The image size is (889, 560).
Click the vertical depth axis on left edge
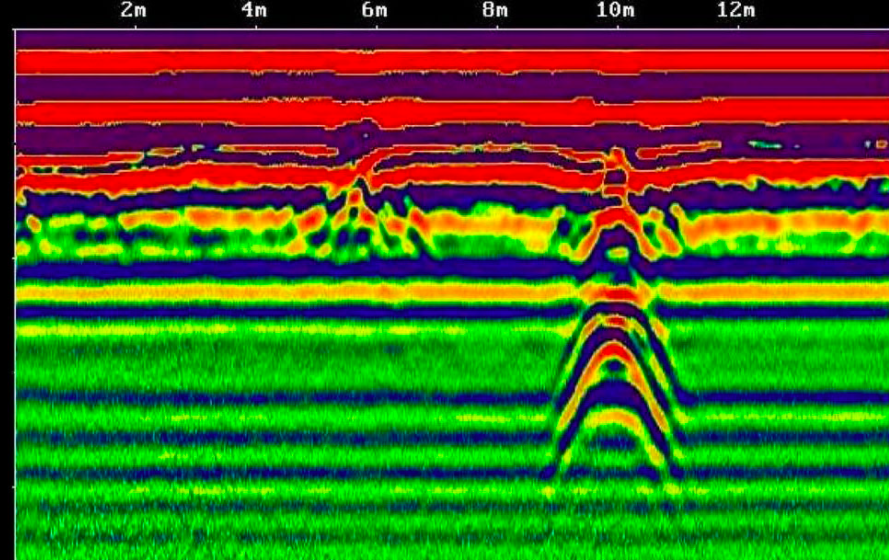coord(14,300)
